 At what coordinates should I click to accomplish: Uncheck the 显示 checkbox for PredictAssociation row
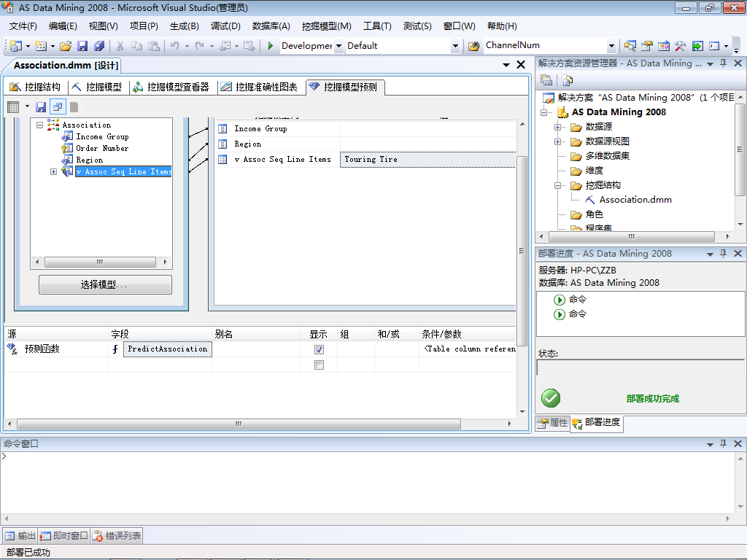[x=320, y=349]
